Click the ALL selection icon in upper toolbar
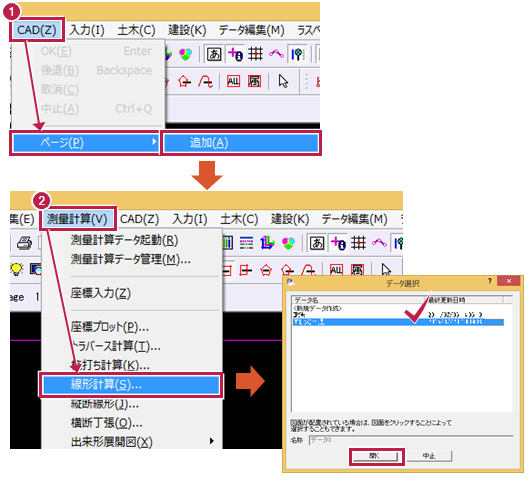The height and width of the screenshot is (491, 528). [233, 81]
